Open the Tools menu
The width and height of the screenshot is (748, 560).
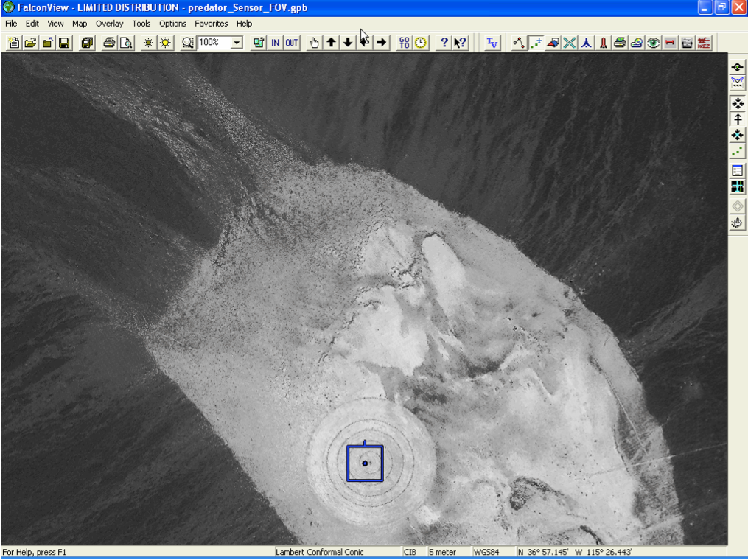(x=141, y=24)
